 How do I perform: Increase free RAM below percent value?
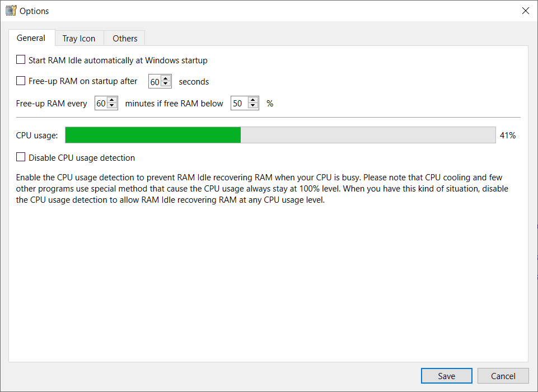click(253, 100)
